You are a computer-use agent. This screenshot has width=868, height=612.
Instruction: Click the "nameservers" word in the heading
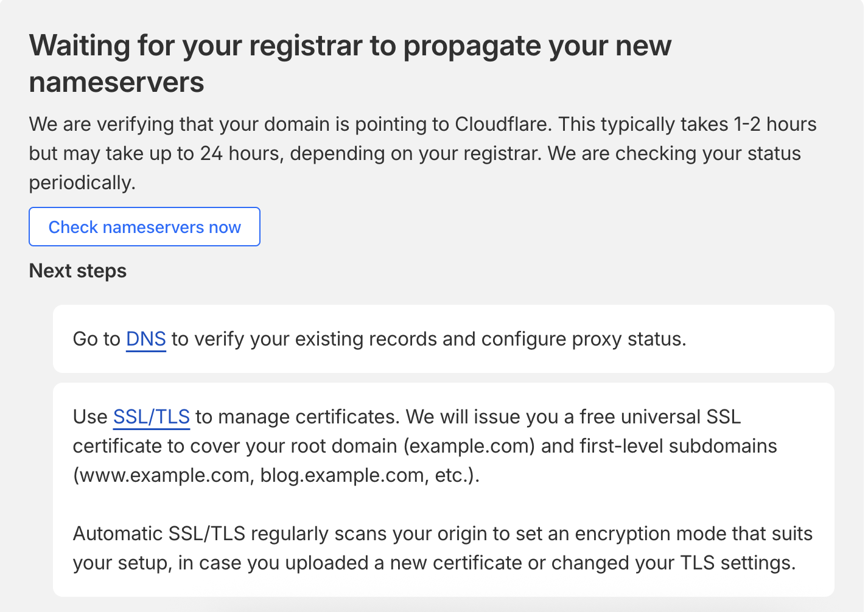coord(117,83)
